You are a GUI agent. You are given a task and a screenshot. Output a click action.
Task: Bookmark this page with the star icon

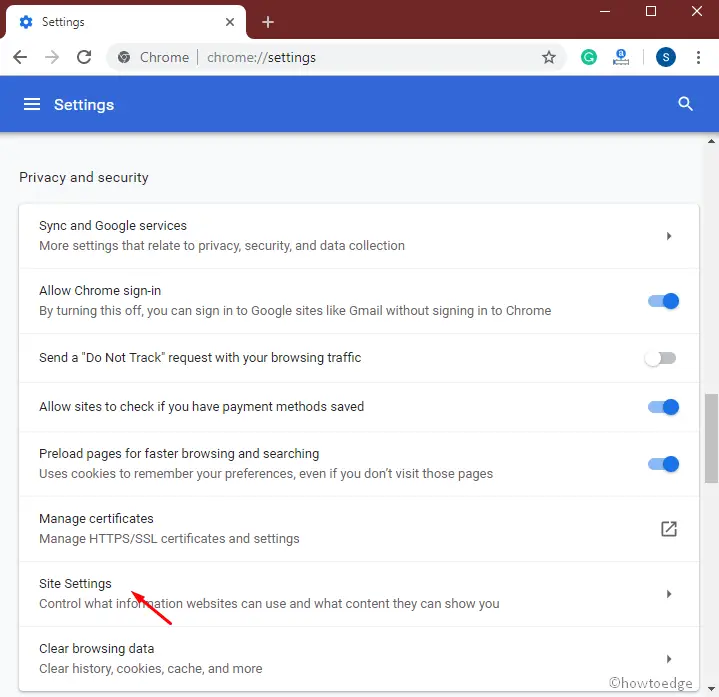(548, 57)
